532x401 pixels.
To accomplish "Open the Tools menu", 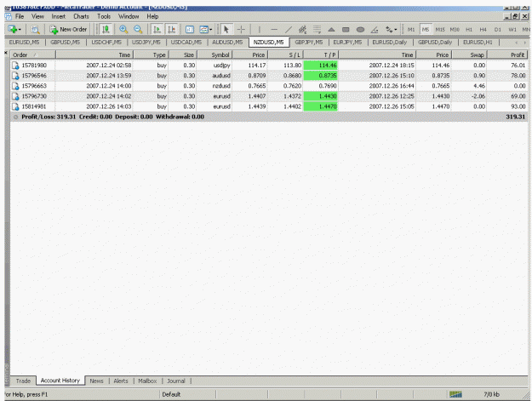I will (x=104, y=16).
